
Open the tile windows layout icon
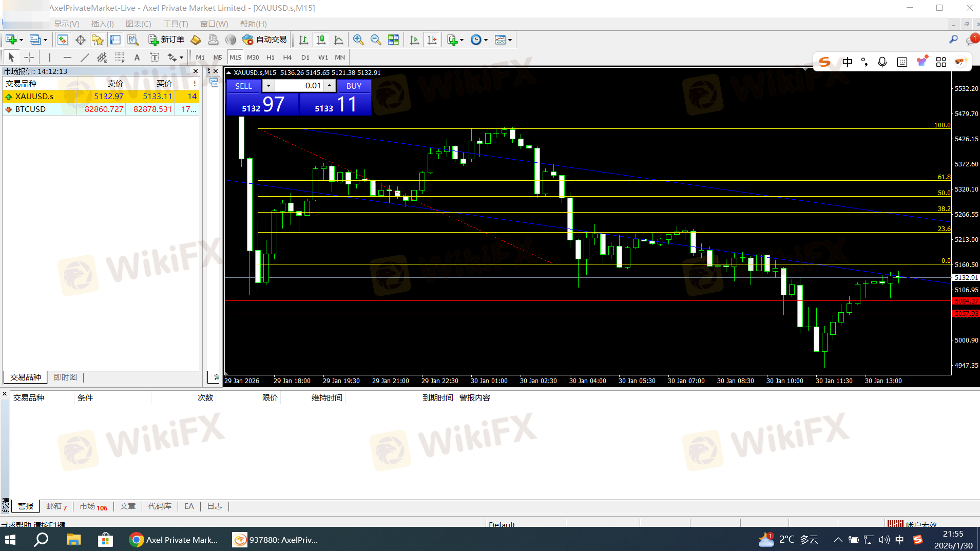pyautogui.click(x=393, y=40)
